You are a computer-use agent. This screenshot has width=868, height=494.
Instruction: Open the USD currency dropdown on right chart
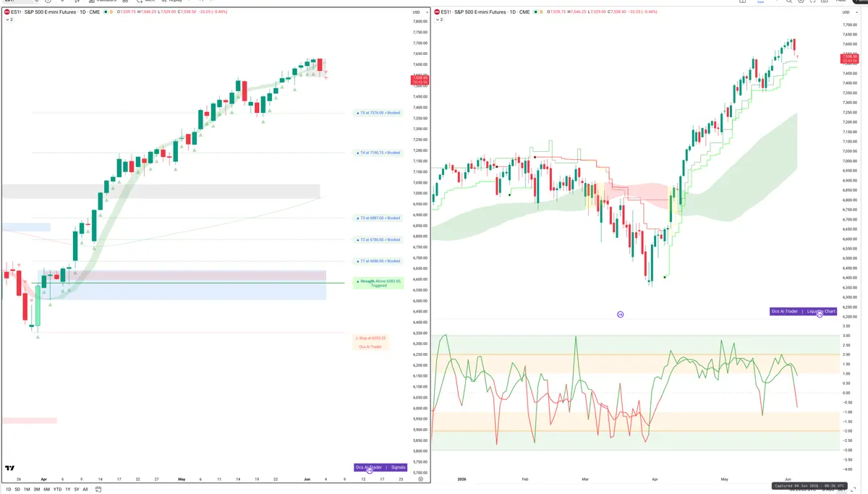click(x=851, y=12)
